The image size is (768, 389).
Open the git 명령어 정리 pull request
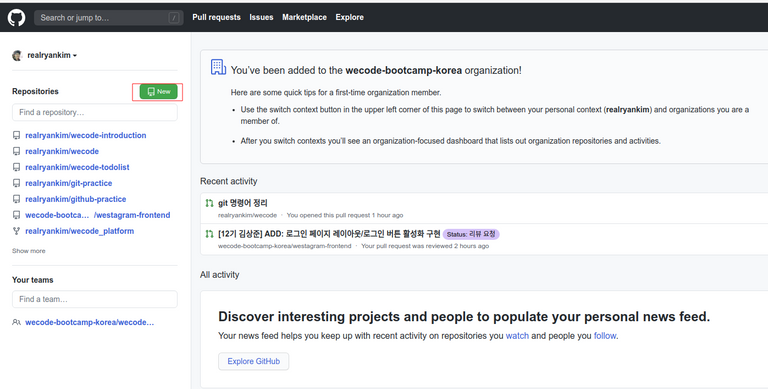[242, 203]
